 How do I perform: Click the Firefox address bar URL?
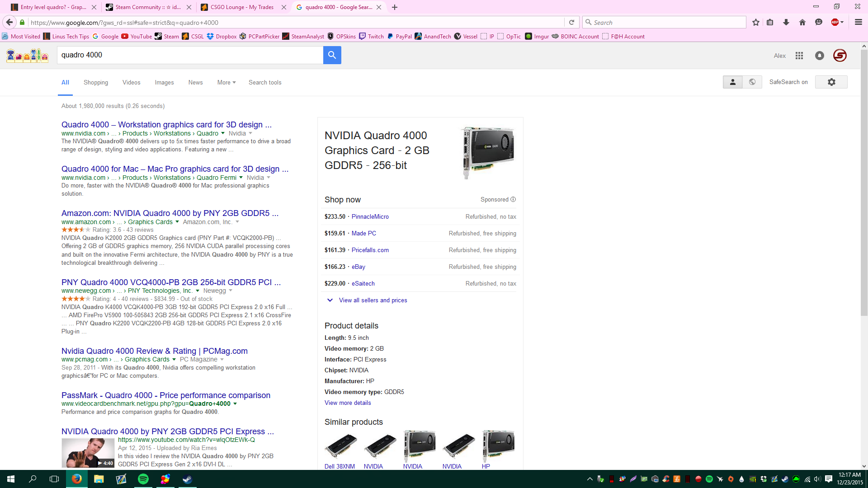point(296,22)
